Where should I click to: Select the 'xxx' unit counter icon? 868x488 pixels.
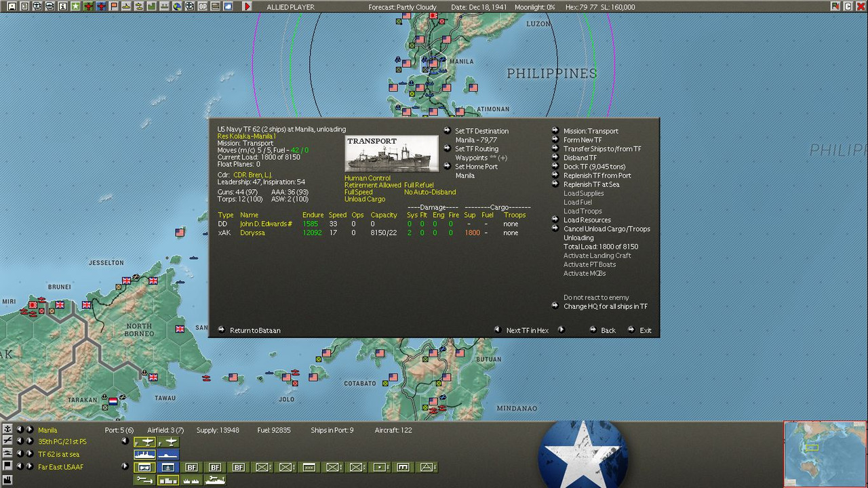(309, 467)
